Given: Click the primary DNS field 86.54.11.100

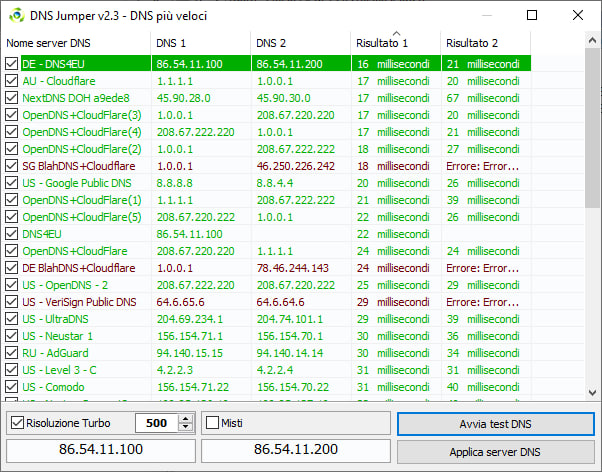Looking at the screenshot, I should tap(101, 449).
